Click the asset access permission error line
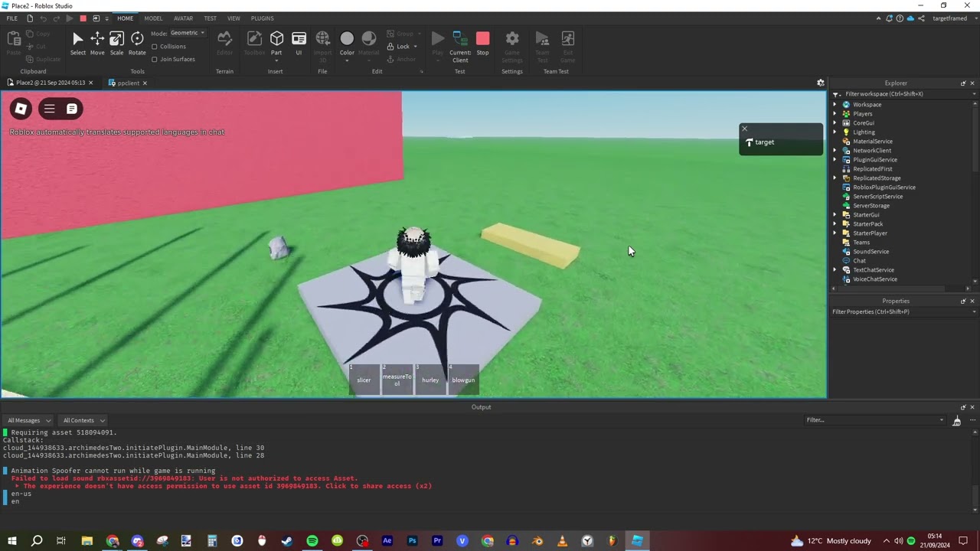This screenshot has height=551, width=980. [x=227, y=486]
